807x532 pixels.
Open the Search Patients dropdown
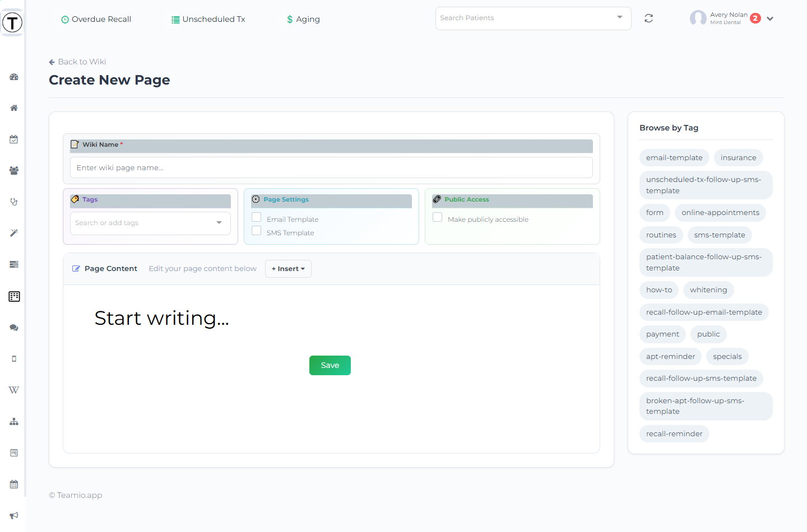(x=533, y=18)
